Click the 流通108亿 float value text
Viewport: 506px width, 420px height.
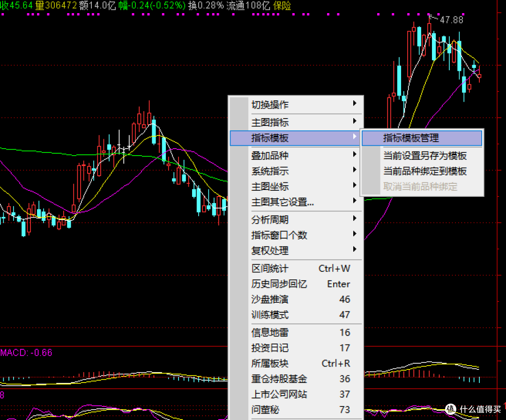(248, 6)
